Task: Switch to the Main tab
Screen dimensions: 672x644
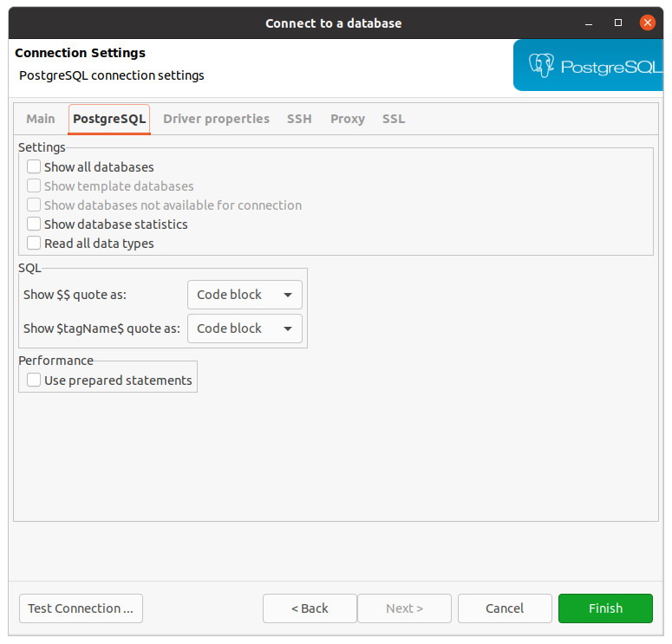Action: 41,119
